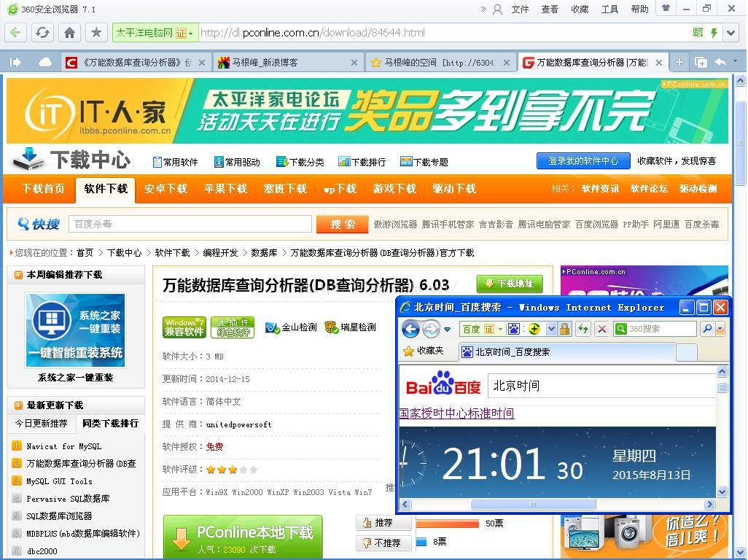Open the QR code icon in address bar
The height and width of the screenshot is (560, 748).
coord(698,32)
